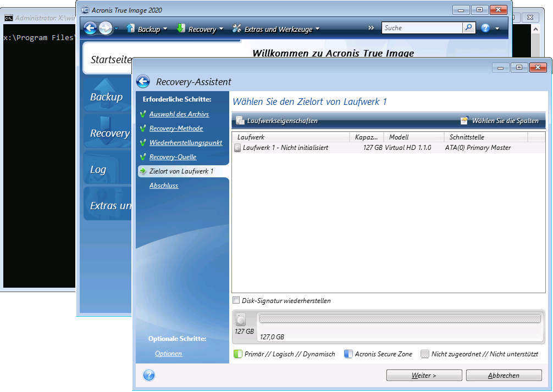Open wizard help with the question mark icon
This screenshot has width=553, height=392.
click(x=149, y=375)
